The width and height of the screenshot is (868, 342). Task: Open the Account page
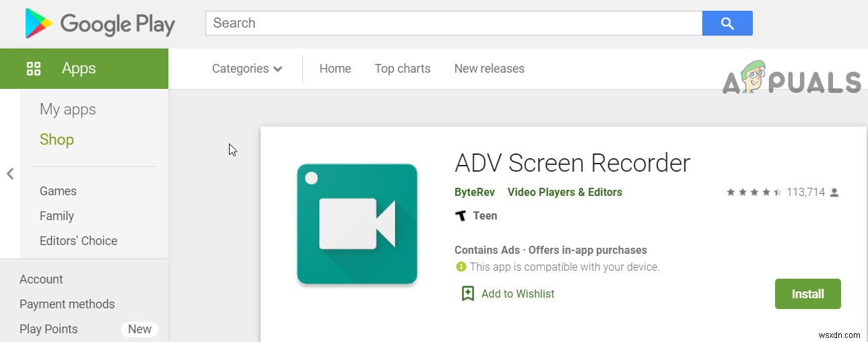coord(41,279)
